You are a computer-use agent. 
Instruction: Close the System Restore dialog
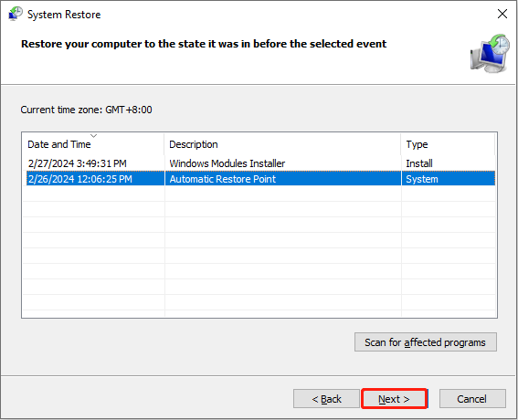coord(502,14)
